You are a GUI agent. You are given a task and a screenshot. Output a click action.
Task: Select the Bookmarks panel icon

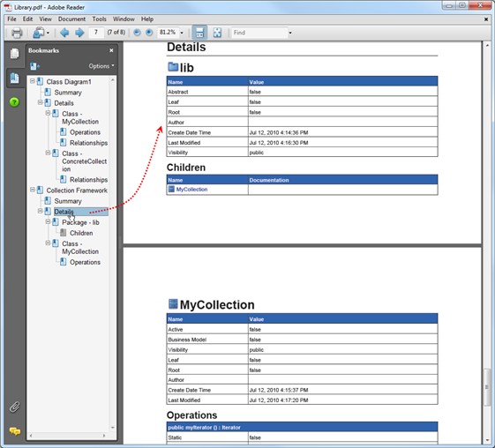click(14, 78)
